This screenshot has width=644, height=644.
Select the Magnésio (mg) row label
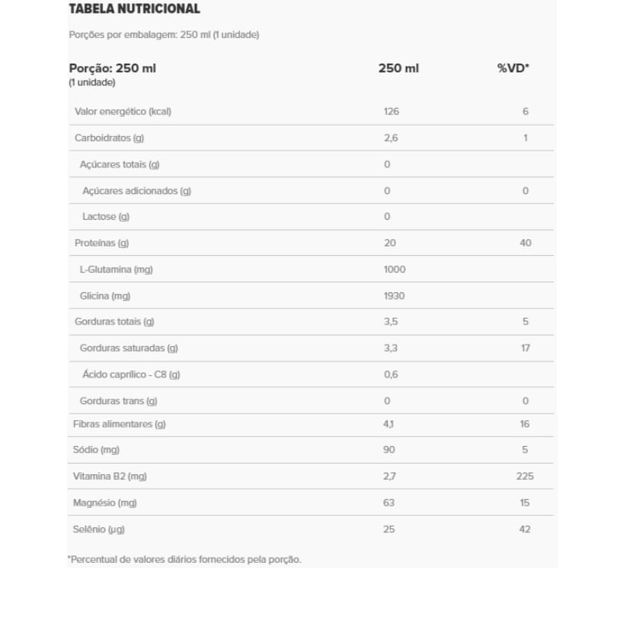[x=105, y=503]
